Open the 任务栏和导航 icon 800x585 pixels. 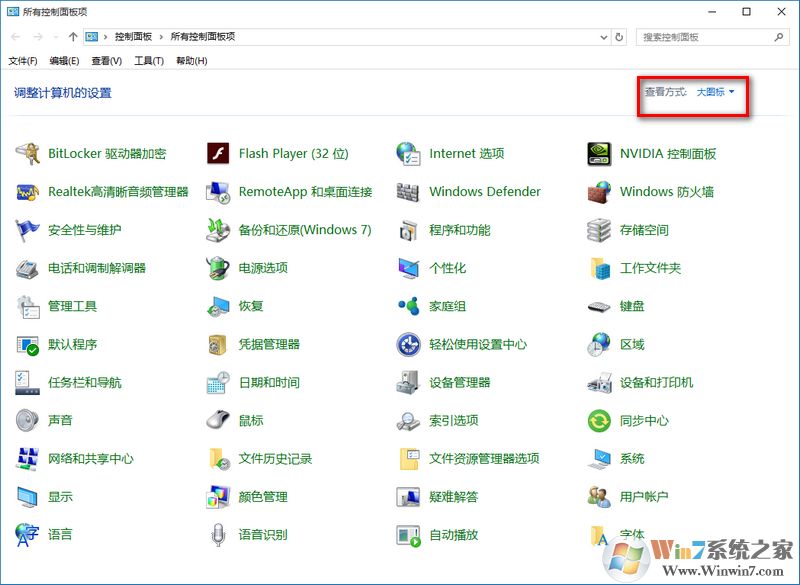pyautogui.click(x=28, y=383)
